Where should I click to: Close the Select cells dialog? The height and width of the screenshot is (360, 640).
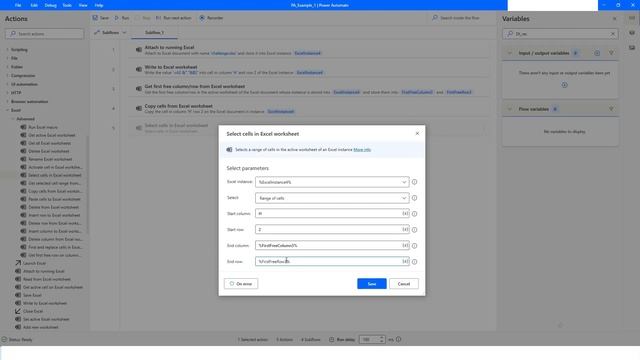click(x=417, y=133)
